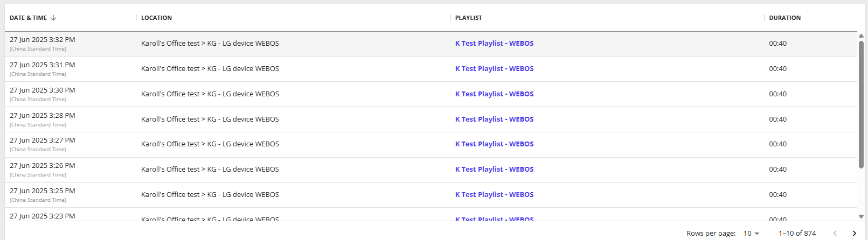Click the DATE & TIME column header
The image size is (868, 240).
[28, 18]
